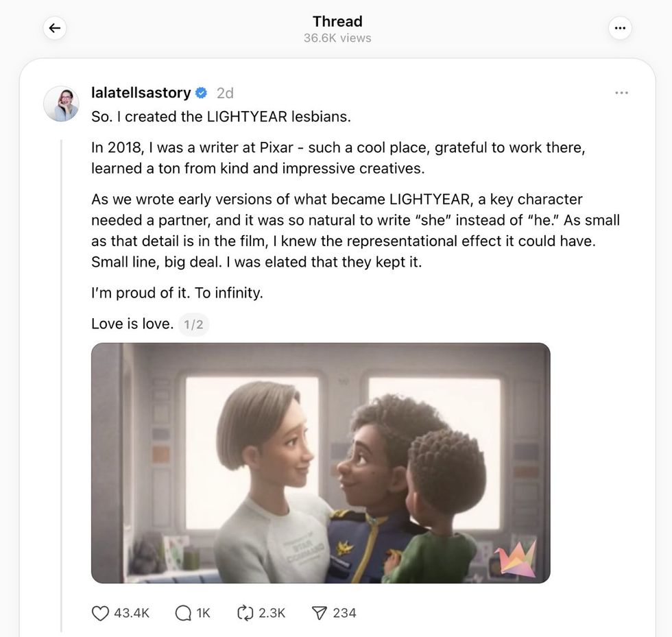The height and width of the screenshot is (637, 672).
Task: Visit the lalatellsastory username link
Action: point(141,93)
